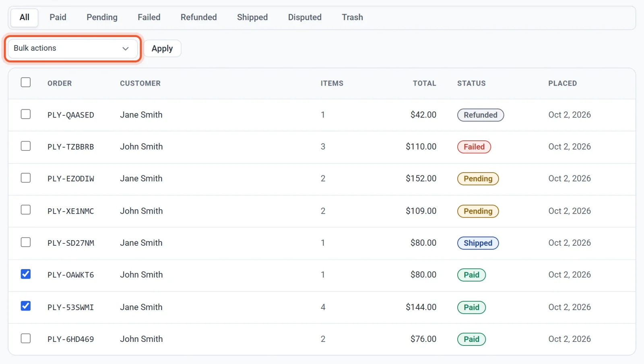The image size is (644, 364).
Task: Open the Bulk actions dropdown
Action: point(72,48)
